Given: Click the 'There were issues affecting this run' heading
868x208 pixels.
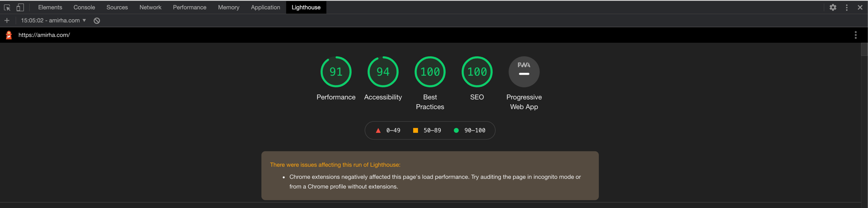Looking at the screenshot, I should [x=335, y=165].
